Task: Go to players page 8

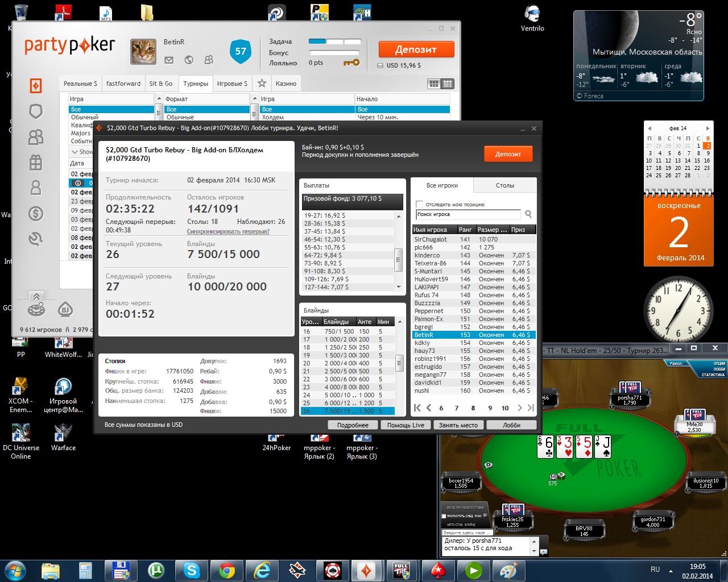Action: 473,408
